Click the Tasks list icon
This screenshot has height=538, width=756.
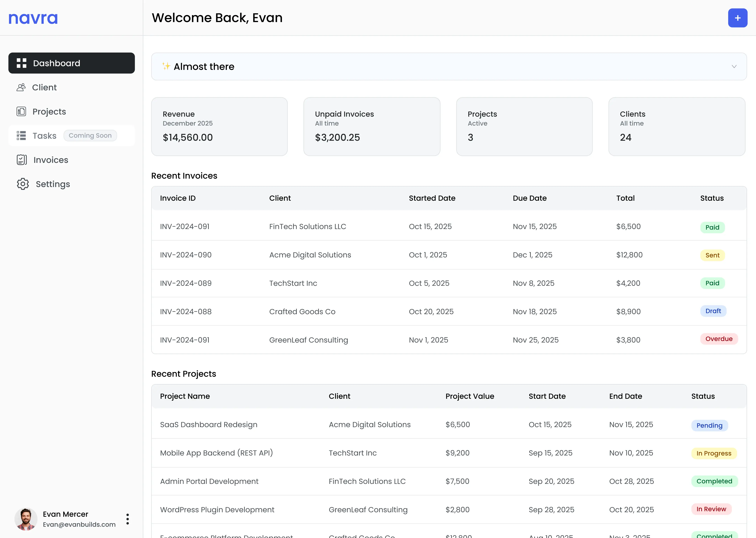21,136
